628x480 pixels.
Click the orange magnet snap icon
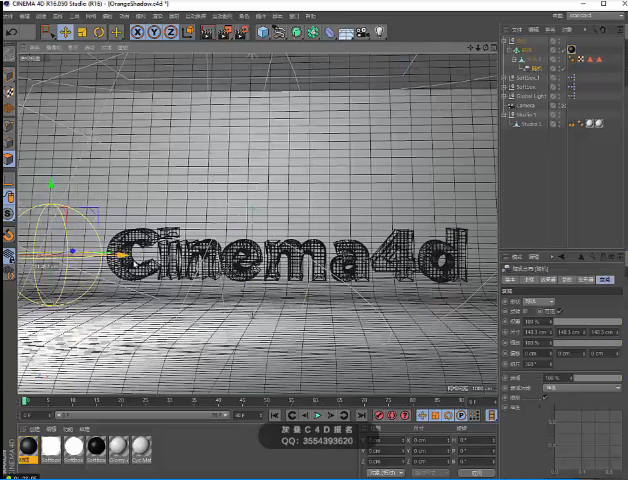click(9, 235)
